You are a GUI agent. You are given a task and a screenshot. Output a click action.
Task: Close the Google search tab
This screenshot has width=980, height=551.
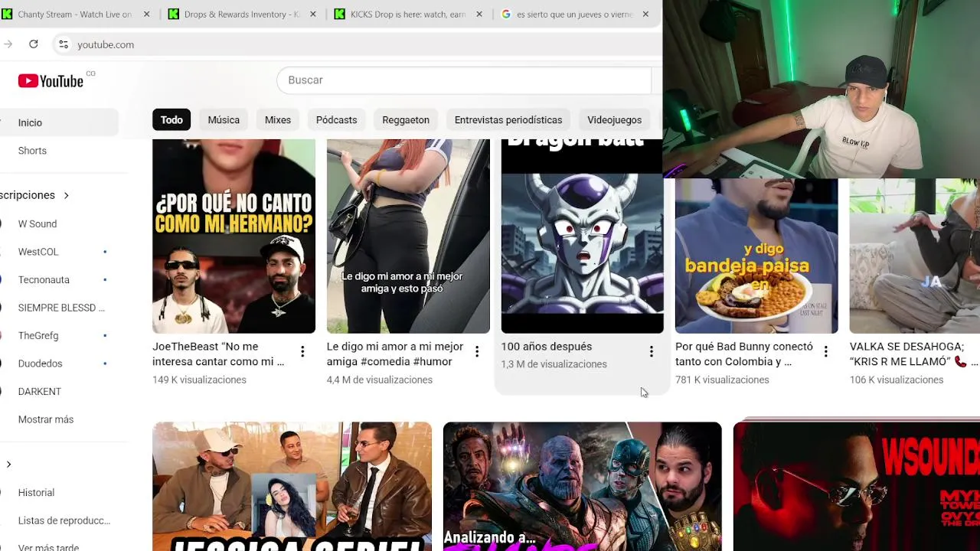(645, 15)
